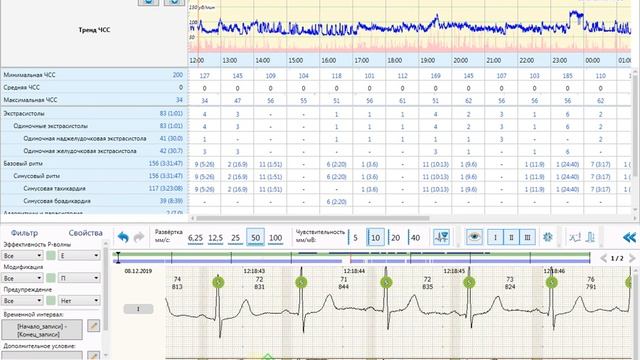
Task: Select the Одиночные экстрасистолы row
Action: click(93, 126)
